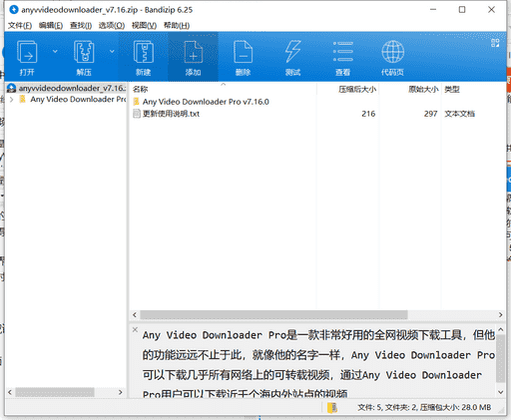
Task: Click file list scroll right arrow
Action: coord(500,314)
